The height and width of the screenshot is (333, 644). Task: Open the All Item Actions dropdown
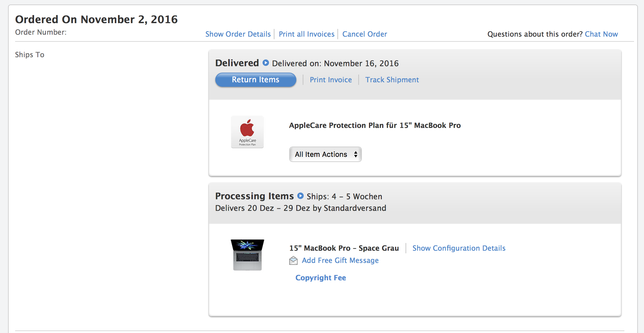click(x=326, y=154)
